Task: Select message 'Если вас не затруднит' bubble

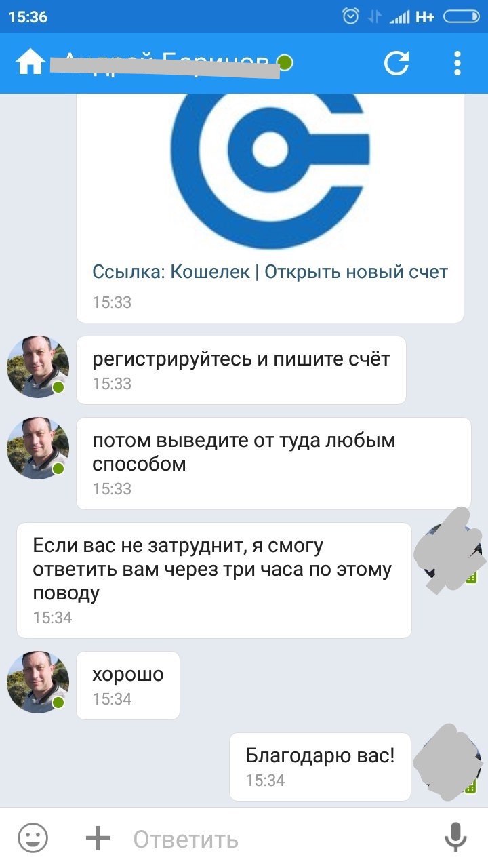Action: [x=214, y=580]
